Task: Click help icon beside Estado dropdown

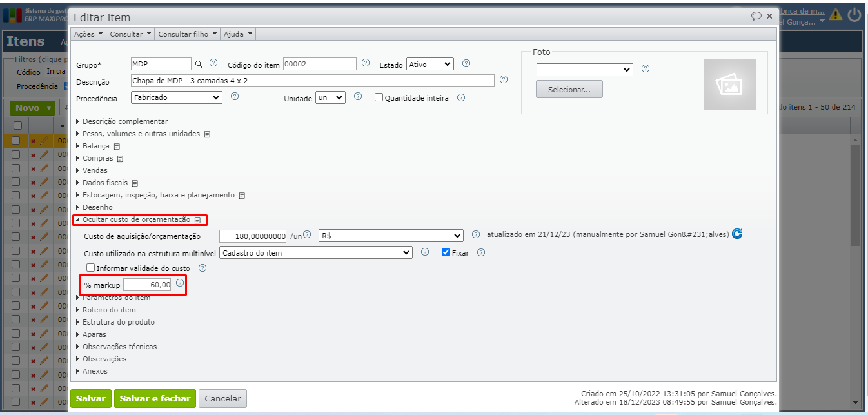Action: 466,63
